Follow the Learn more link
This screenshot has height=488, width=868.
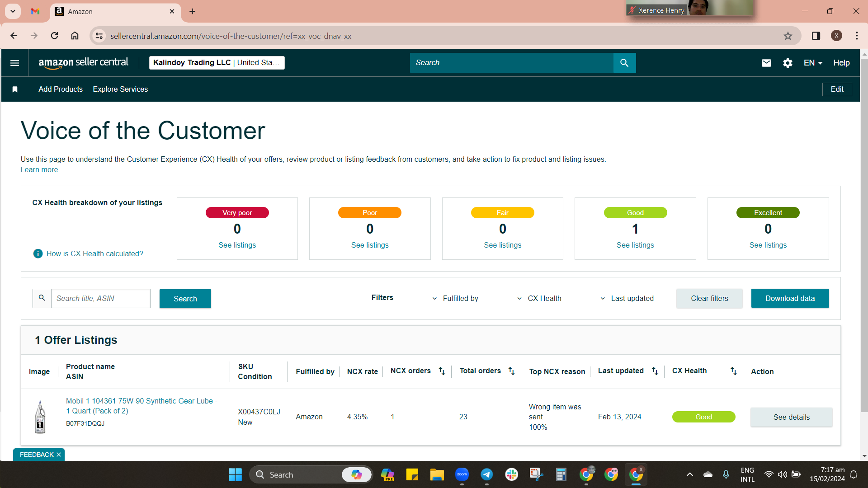coord(39,170)
